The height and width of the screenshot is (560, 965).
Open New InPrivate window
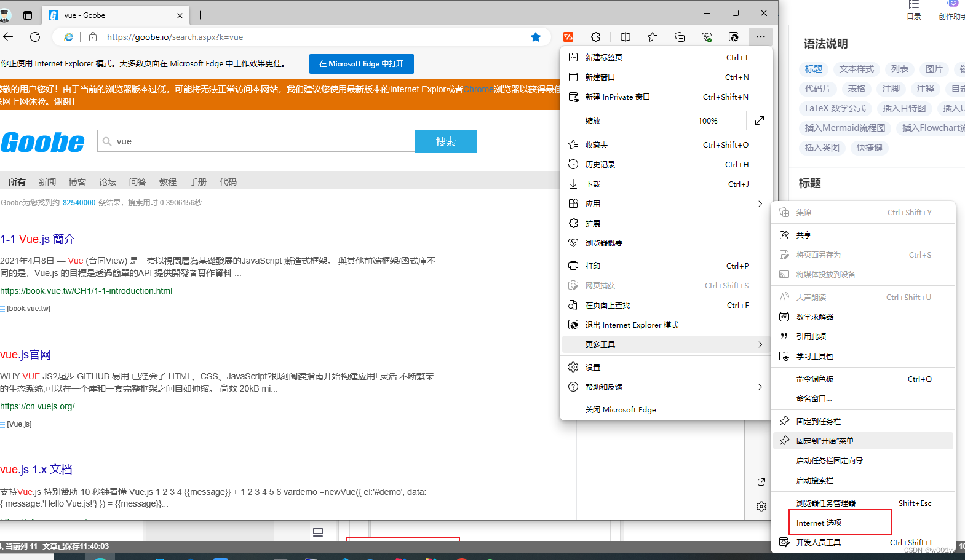666,97
